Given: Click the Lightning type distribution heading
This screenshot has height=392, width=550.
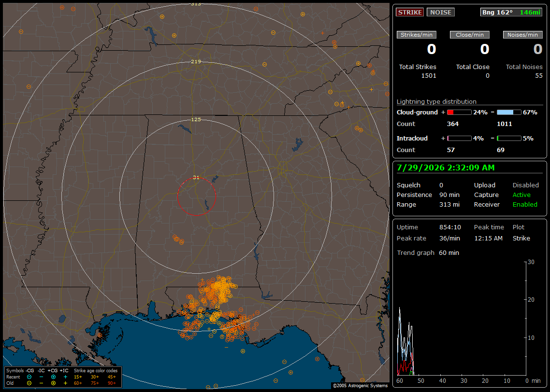Looking at the screenshot, I should pos(436,102).
